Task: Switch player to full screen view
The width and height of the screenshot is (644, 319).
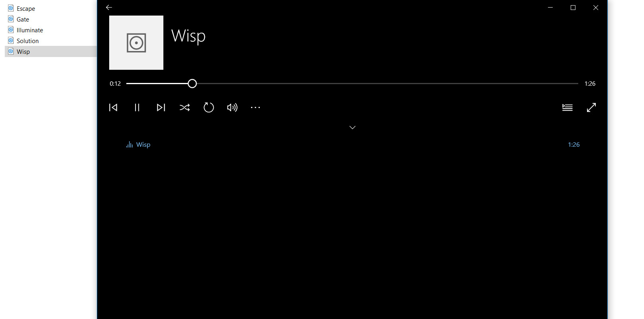Action: (591, 107)
